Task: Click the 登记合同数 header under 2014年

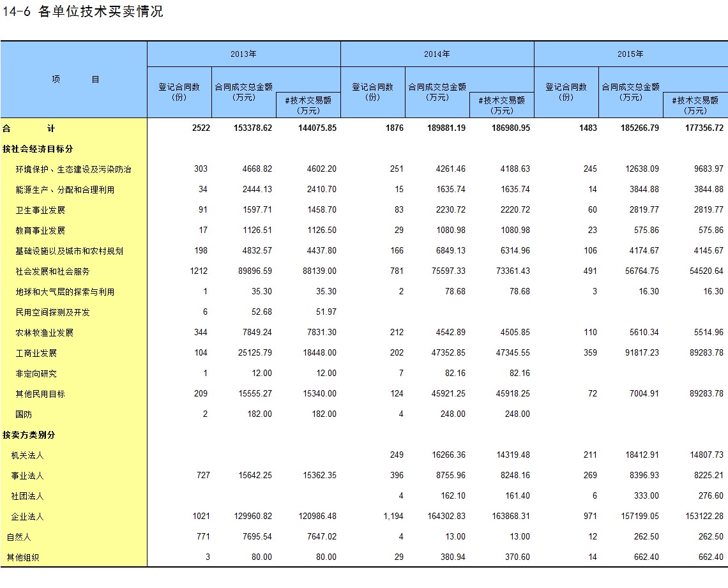Action: (x=373, y=92)
